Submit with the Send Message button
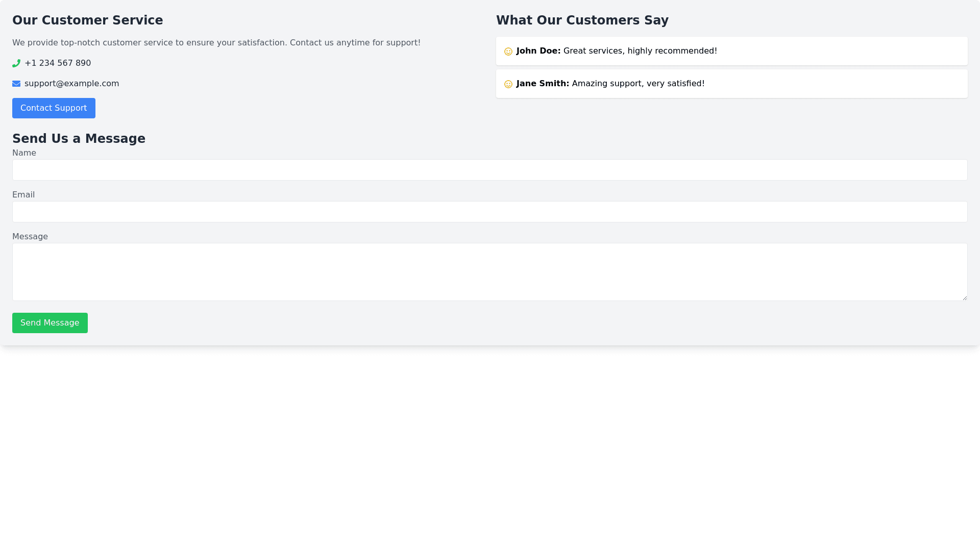980x551 pixels. click(50, 323)
